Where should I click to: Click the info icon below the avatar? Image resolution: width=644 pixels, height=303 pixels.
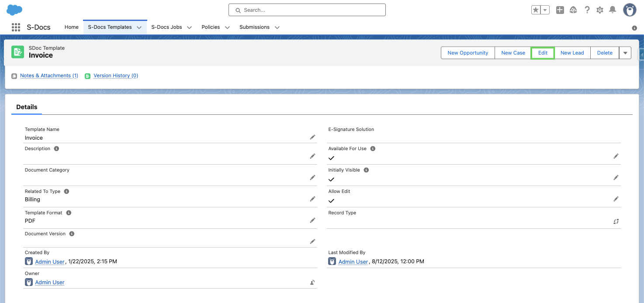[634, 28]
